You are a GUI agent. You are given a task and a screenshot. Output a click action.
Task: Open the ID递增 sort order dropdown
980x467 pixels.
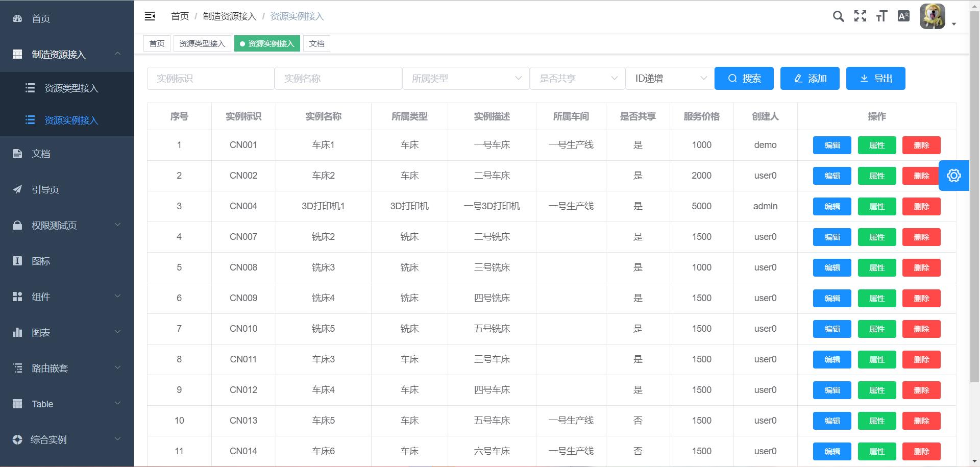[670, 79]
